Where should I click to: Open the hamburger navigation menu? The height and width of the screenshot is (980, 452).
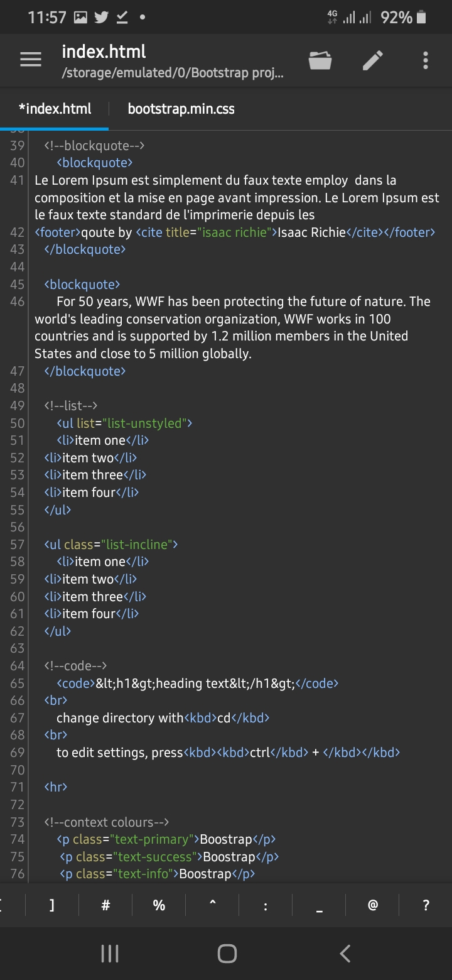31,60
